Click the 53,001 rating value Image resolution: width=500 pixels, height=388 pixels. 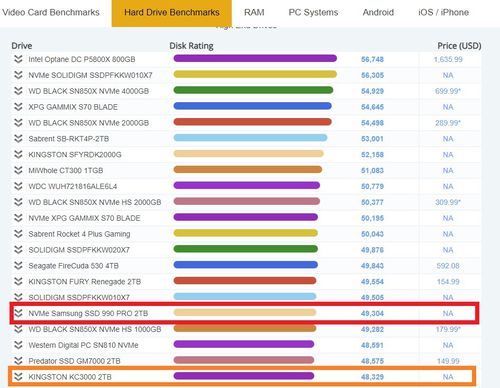372,139
